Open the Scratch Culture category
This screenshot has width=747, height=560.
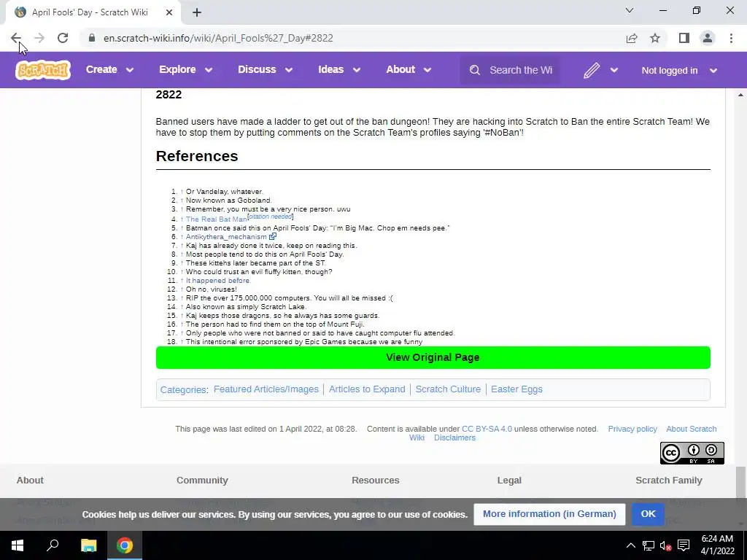448,389
